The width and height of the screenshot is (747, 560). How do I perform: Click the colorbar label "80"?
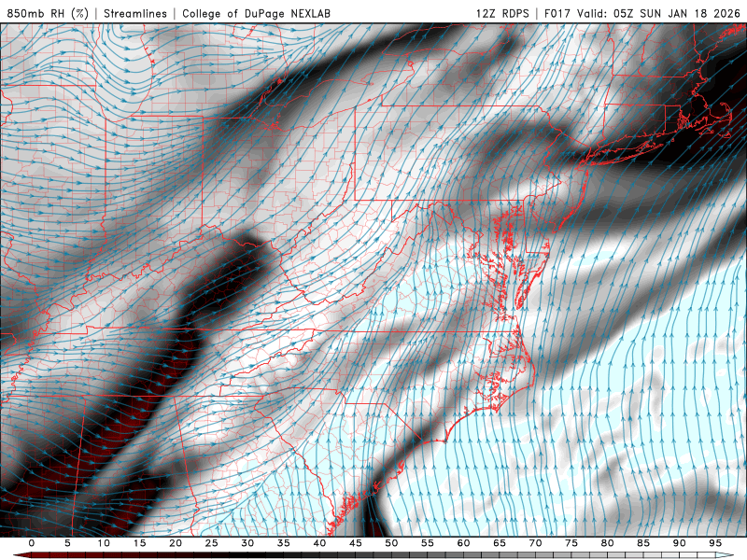[x=607, y=543]
